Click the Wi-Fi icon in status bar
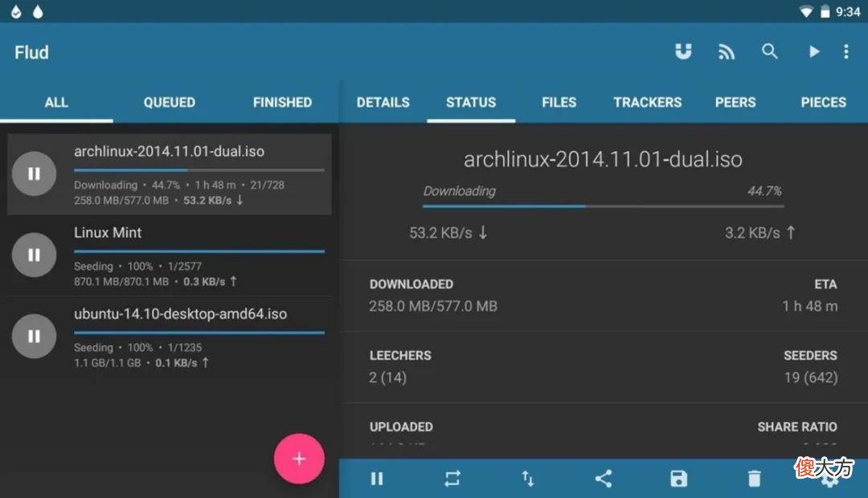The height and width of the screenshot is (498, 868). tap(806, 11)
